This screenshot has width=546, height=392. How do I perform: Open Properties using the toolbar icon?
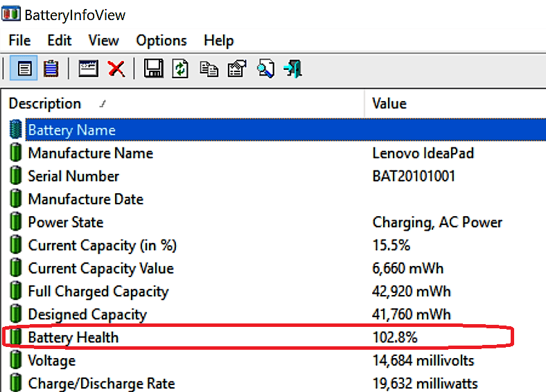tap(237, 69)
